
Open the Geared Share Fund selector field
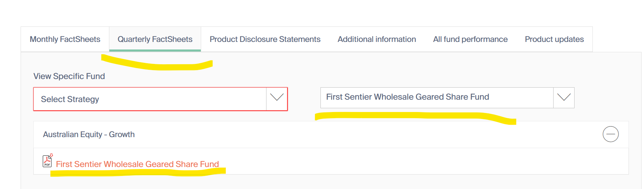(437, 97)
